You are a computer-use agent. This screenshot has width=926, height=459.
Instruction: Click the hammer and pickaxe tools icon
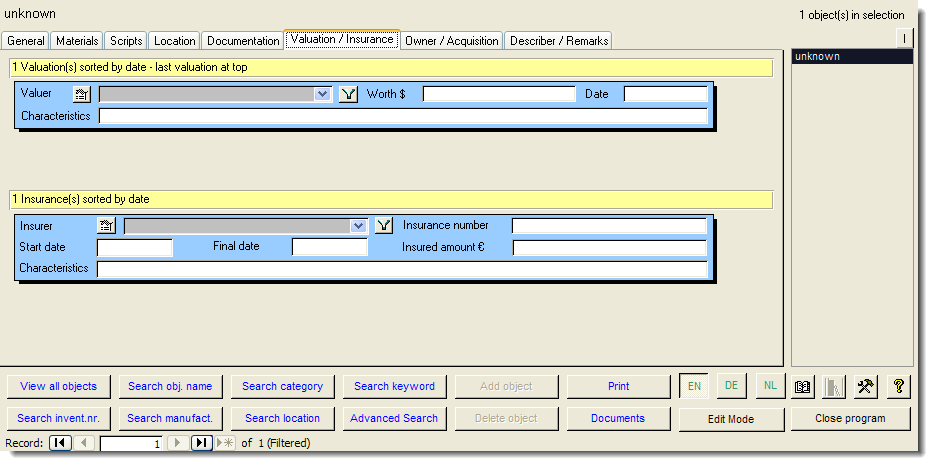[x=866, y=386]
